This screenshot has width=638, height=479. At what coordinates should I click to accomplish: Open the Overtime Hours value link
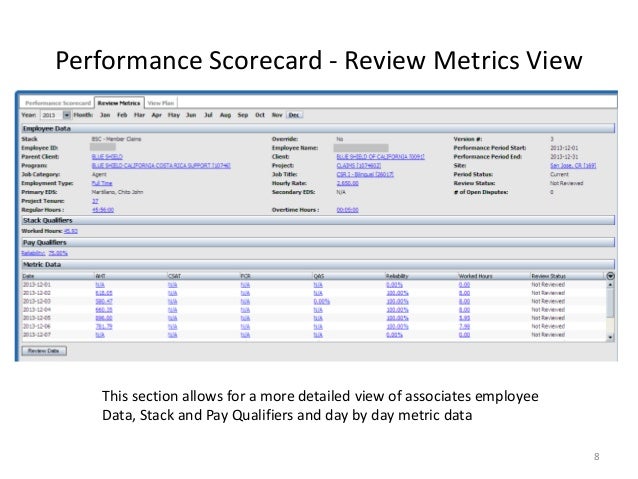[347, 210]
